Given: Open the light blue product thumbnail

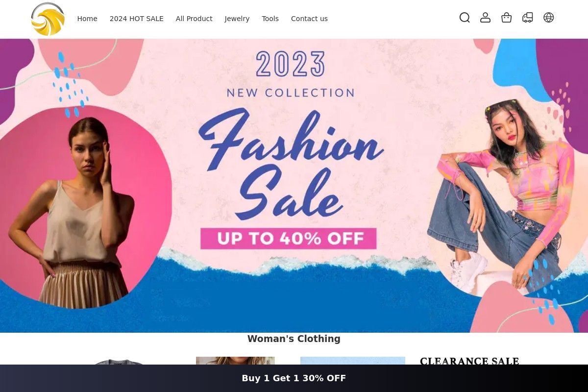Looking at the screenshot, I should pyautogui.click(x=353, y=361).
